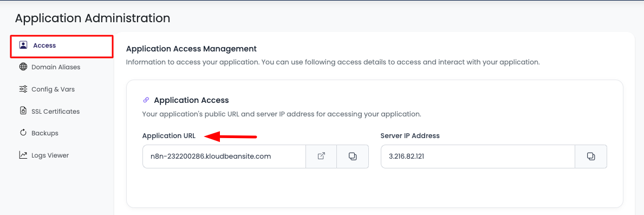Click the SSL Certificates lock icon
This screenshot has width=644, height=215.
(23, 111)
